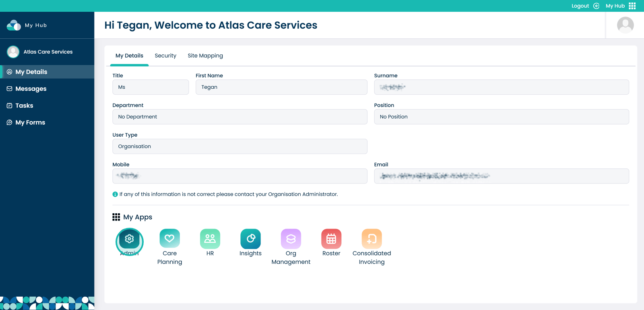The image size is (644, 310).
Task: Go to Tasks in the sidebar
Action: [x=24, y=106]
